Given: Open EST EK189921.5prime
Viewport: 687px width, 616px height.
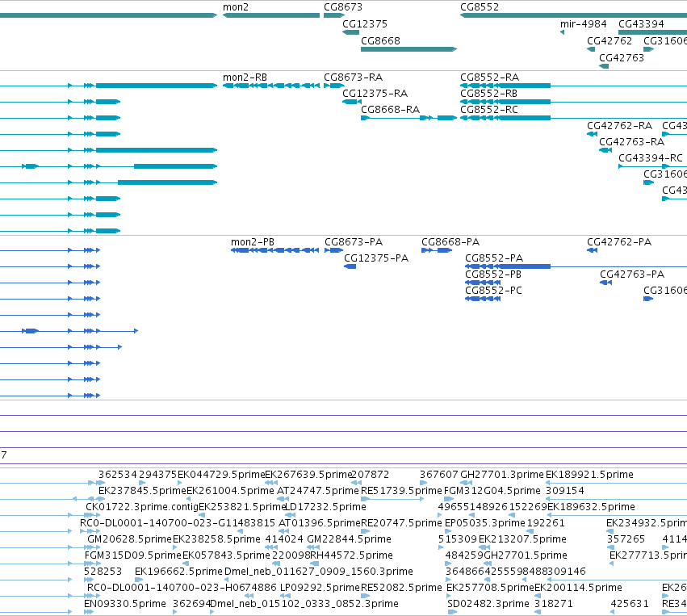Looking at the screenshot, I should (x=589, y=475).
